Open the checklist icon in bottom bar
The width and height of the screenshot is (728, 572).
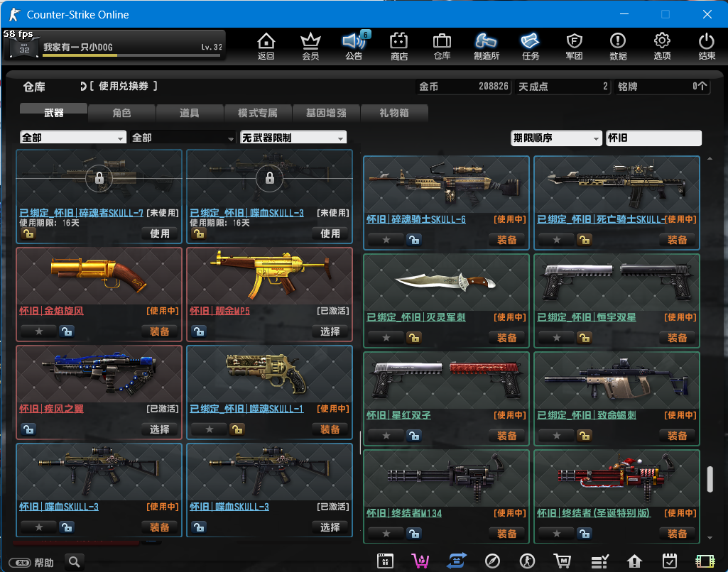point(599,561)
